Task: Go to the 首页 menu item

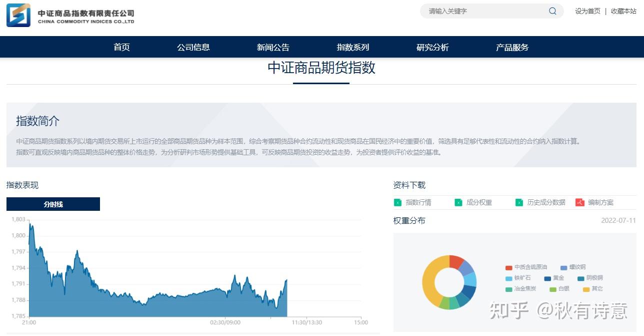Action: point(121,47)
